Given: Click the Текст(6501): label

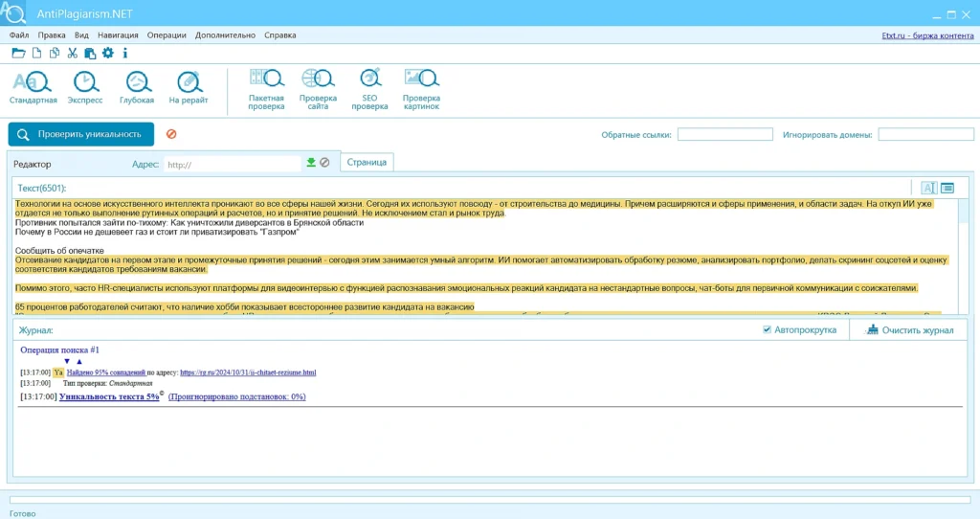Looking at the screenshot, I should [x=42, y=189].
